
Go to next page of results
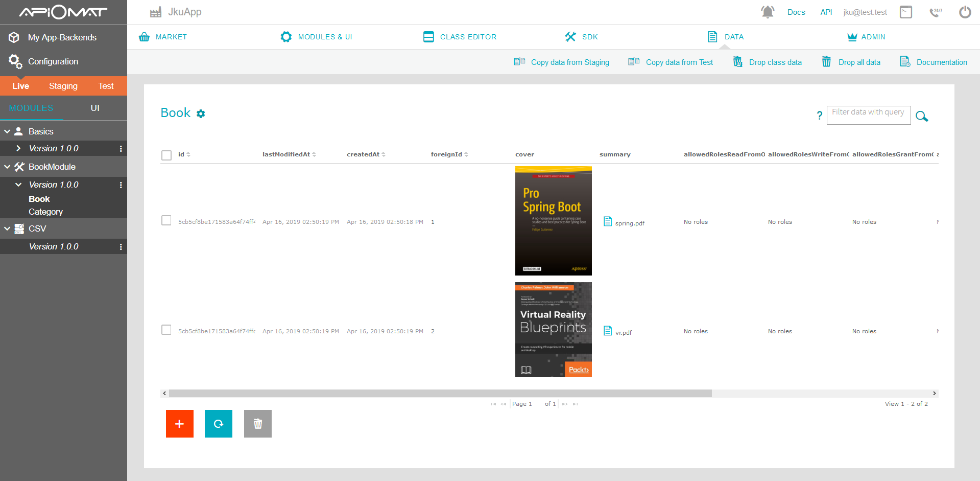pos(565,404)
